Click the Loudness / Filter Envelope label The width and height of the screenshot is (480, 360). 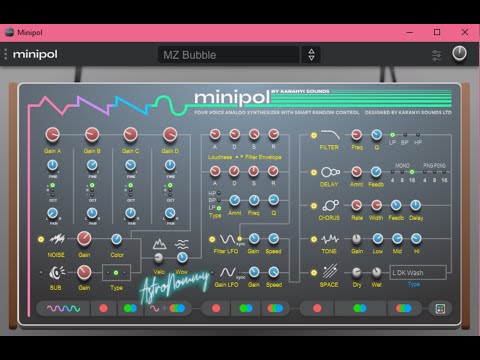tap(245, 157)
